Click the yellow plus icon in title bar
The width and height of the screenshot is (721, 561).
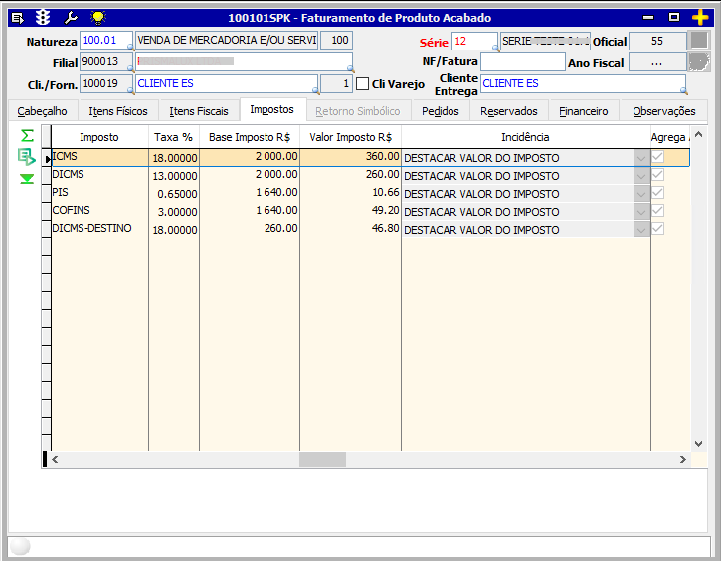(x=700, y=18)
